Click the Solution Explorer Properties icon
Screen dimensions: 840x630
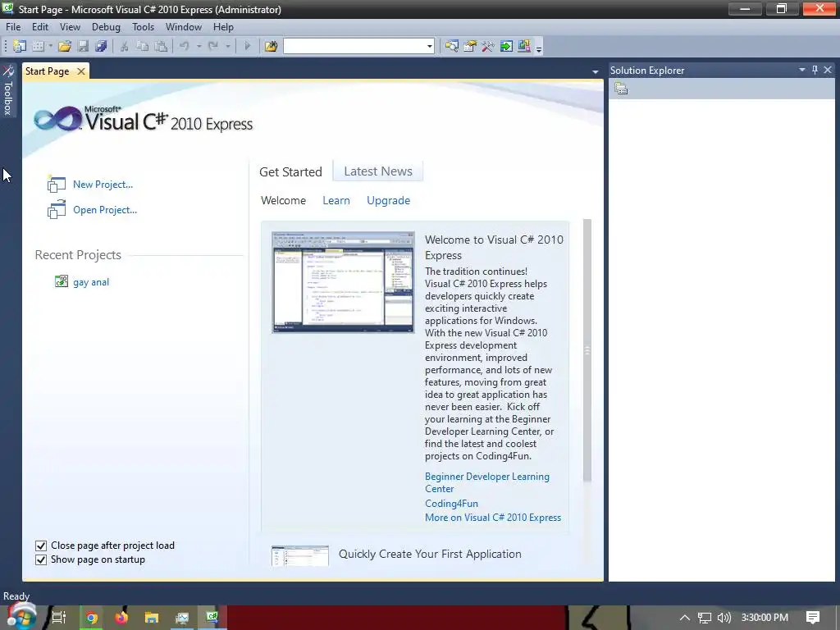621,89
